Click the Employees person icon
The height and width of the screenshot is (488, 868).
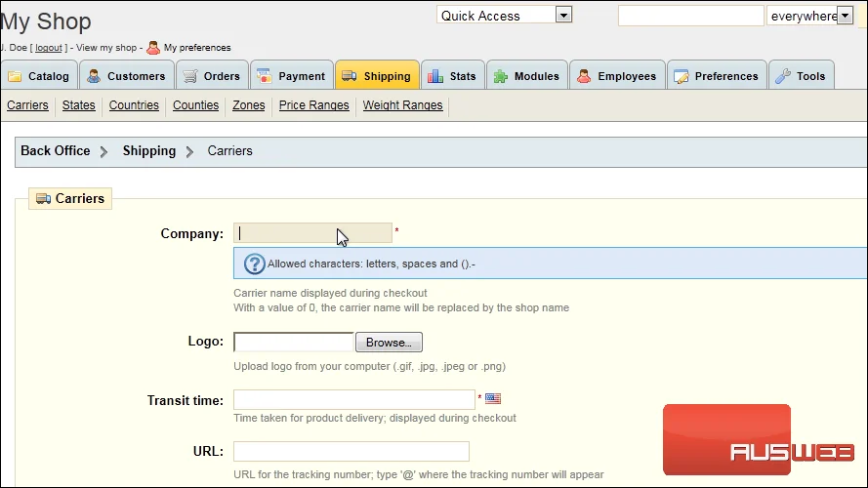coord(584,76)
